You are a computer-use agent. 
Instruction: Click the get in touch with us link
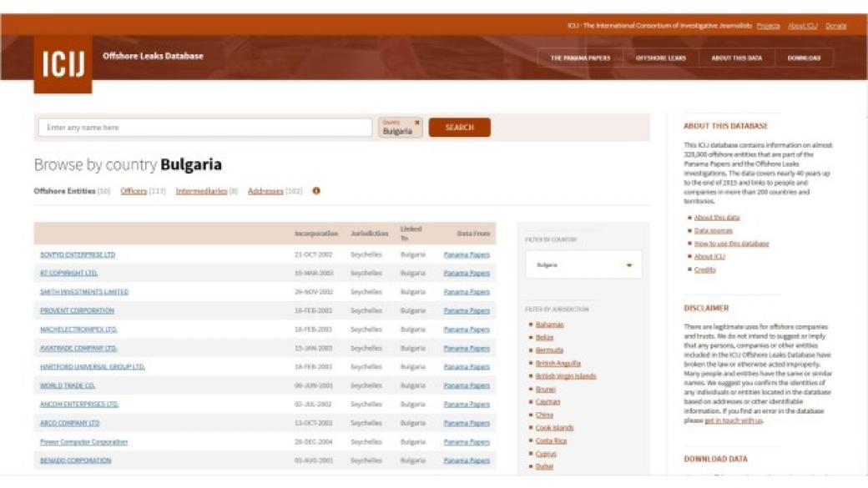pos(734,421)
